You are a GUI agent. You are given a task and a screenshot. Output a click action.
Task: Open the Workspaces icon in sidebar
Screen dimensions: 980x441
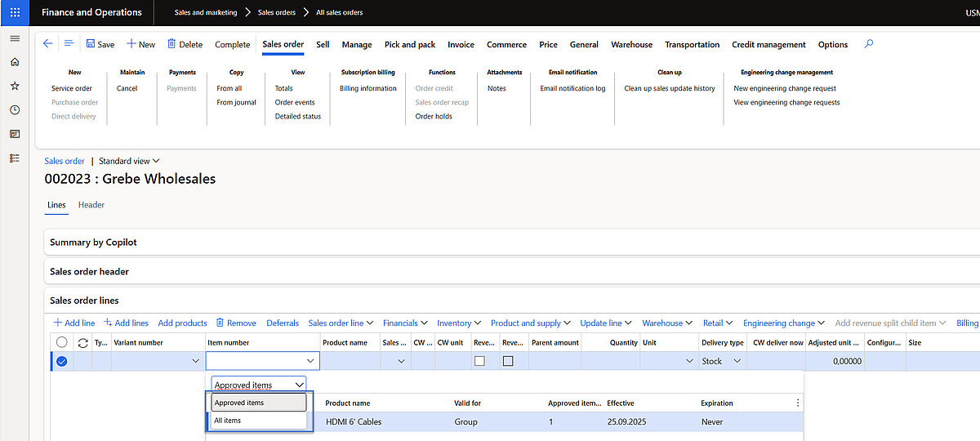[x=15, y=134]
